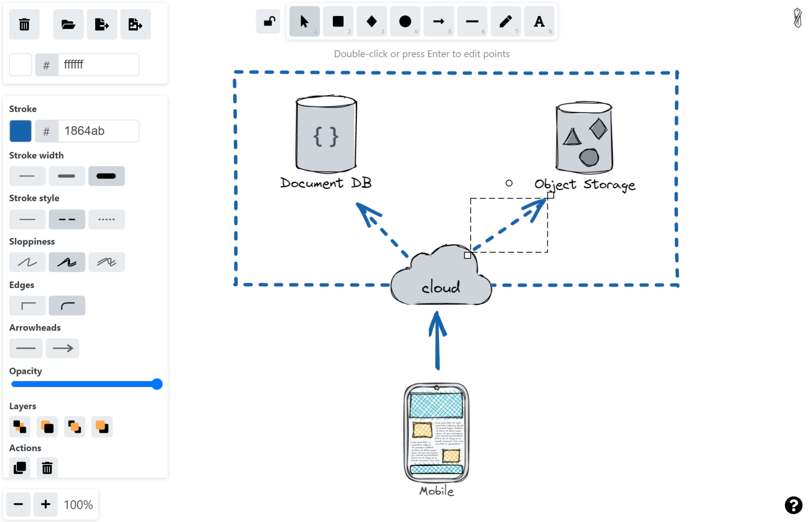Image resolution: width=812 pixels, height=522 pixels.
Task: Delete the selected element
Action: pyautogui.click(x=47, y=468)
